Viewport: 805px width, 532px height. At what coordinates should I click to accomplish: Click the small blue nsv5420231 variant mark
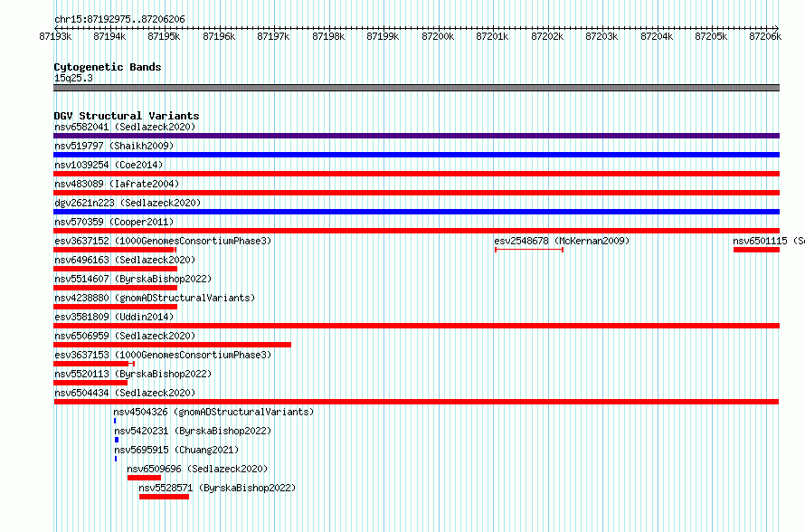click(117, 440)
